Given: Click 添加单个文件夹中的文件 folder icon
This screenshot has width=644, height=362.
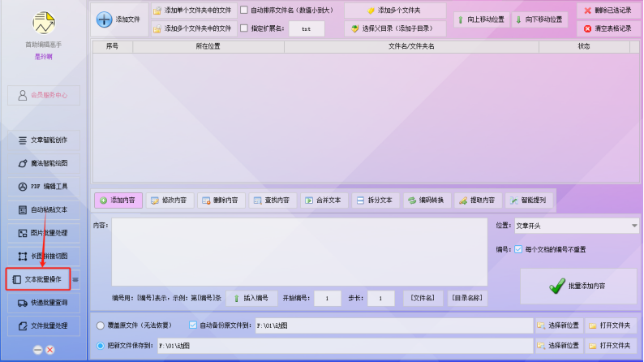Looking at the screenshot, I should click(157, 11).
